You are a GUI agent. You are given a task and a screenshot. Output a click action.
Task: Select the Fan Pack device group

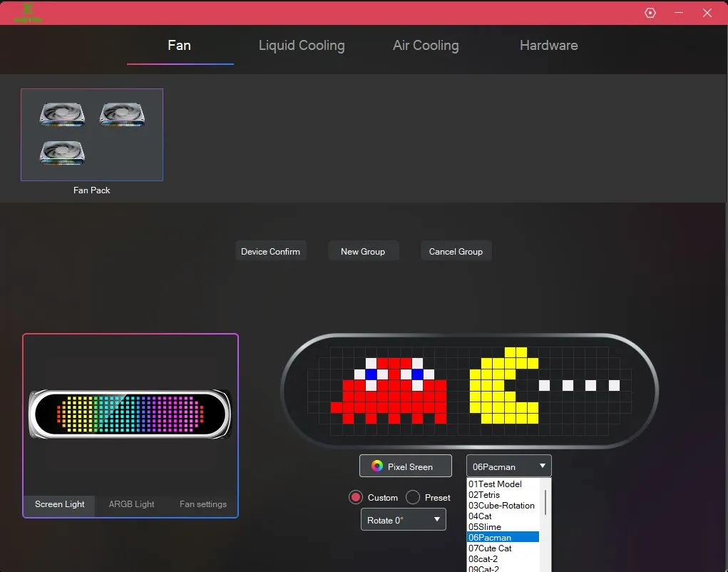(x=92, y=135)
